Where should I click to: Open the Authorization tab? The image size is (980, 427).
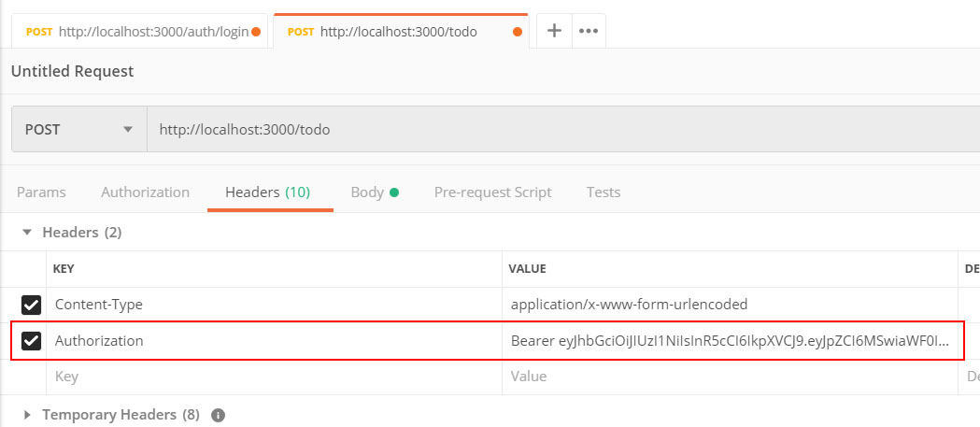click(145, 192)
